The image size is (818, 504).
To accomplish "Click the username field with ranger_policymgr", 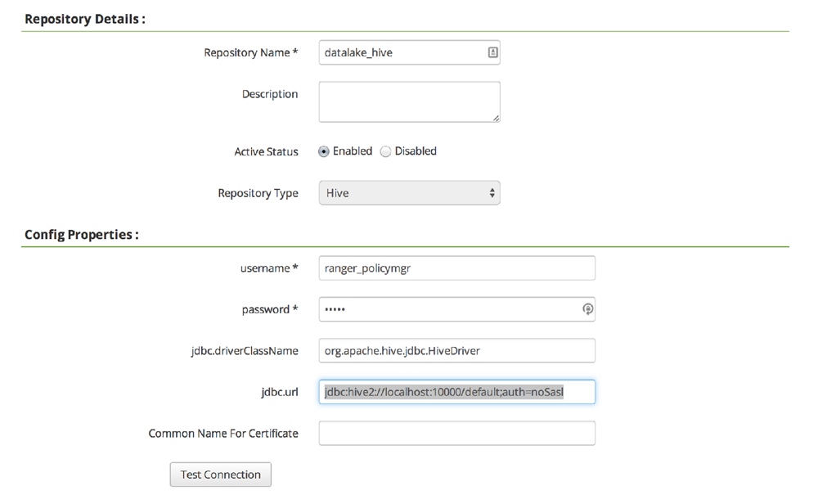I will [457, 268].
